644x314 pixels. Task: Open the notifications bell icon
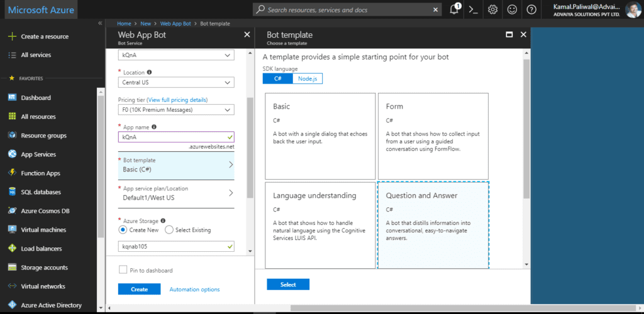[455, 9]
